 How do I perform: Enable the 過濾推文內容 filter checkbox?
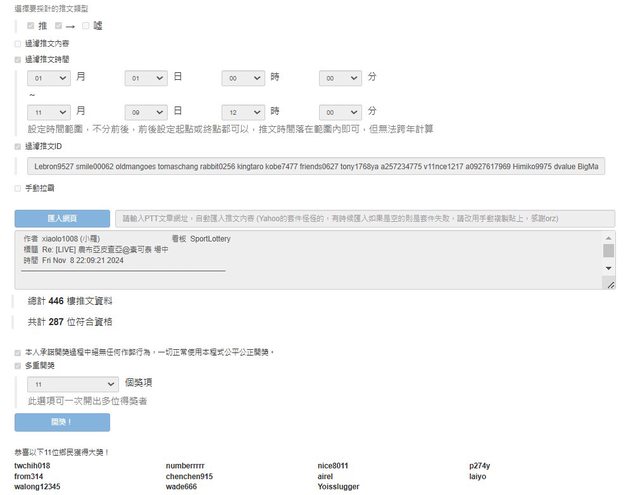(x=17, y=44)
